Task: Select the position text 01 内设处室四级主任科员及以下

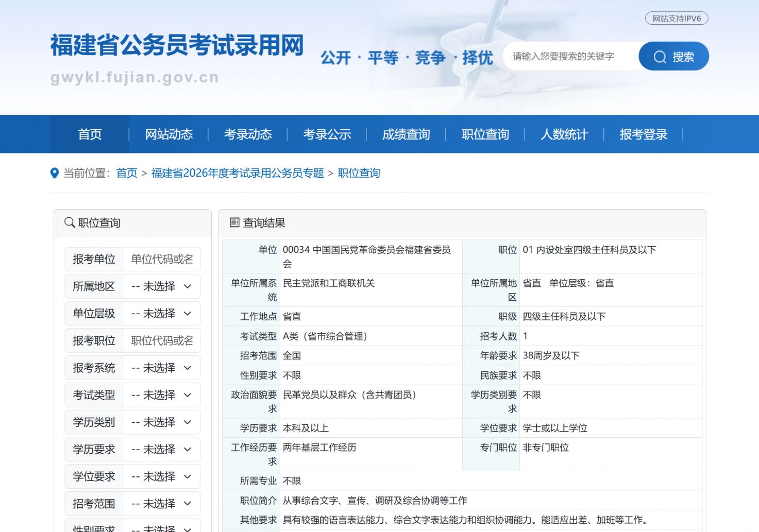Action: tap(589, 250)
